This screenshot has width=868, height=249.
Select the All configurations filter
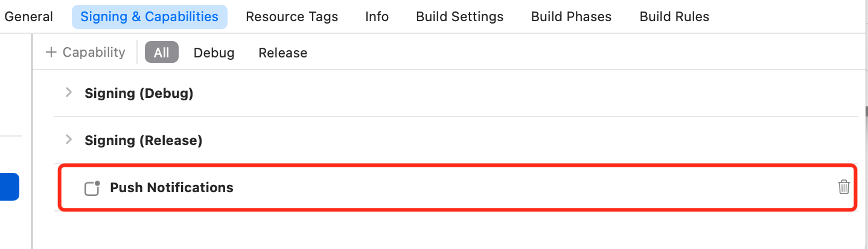[161, 53]
